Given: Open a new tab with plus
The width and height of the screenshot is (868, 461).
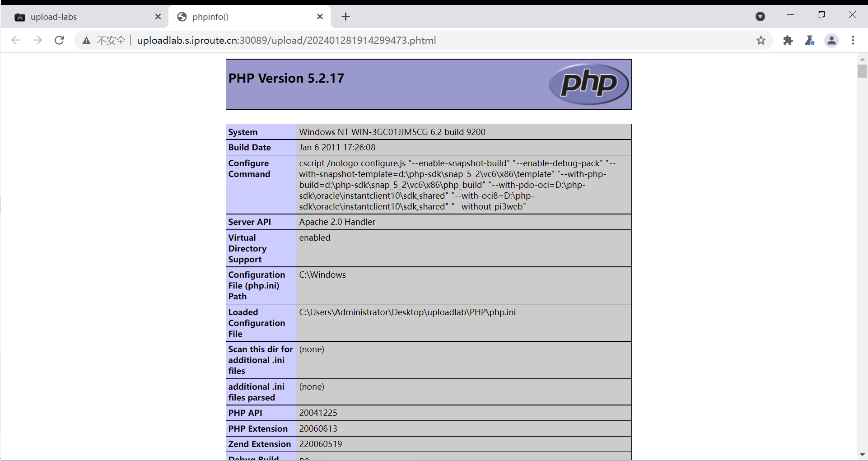Looking at the screenshot, I should click(345, 17).
